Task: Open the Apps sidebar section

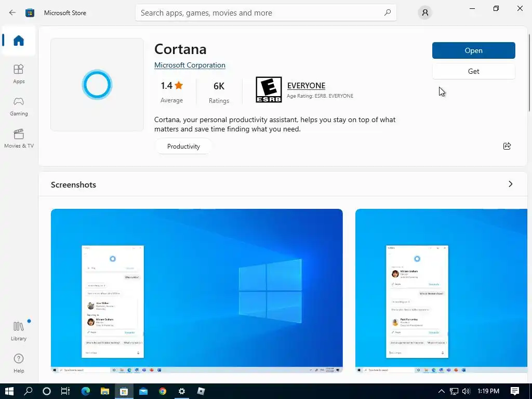Action: coord(19,74)
